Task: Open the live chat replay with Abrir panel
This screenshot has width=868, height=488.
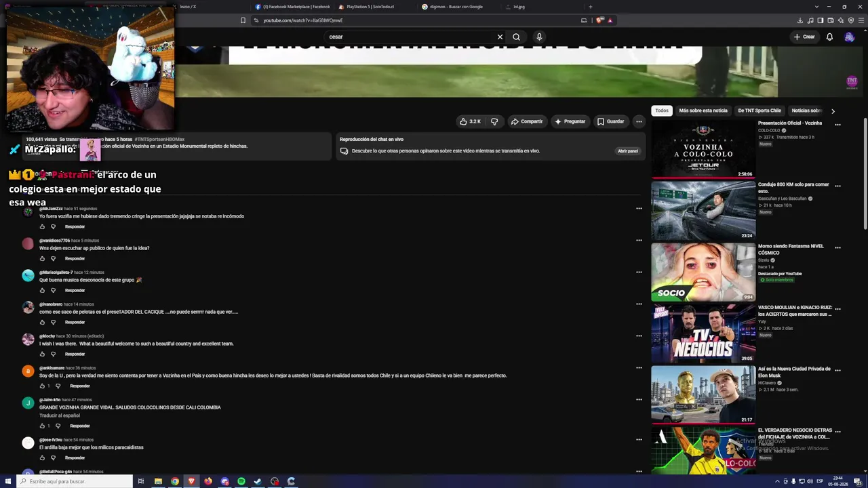Action: (628, 151)
